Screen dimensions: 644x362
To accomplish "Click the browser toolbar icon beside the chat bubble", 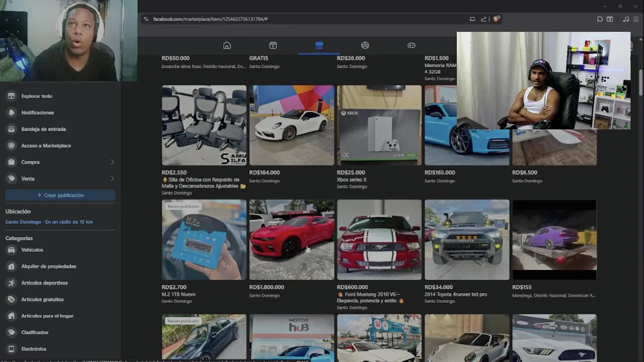I will (610, 19).
